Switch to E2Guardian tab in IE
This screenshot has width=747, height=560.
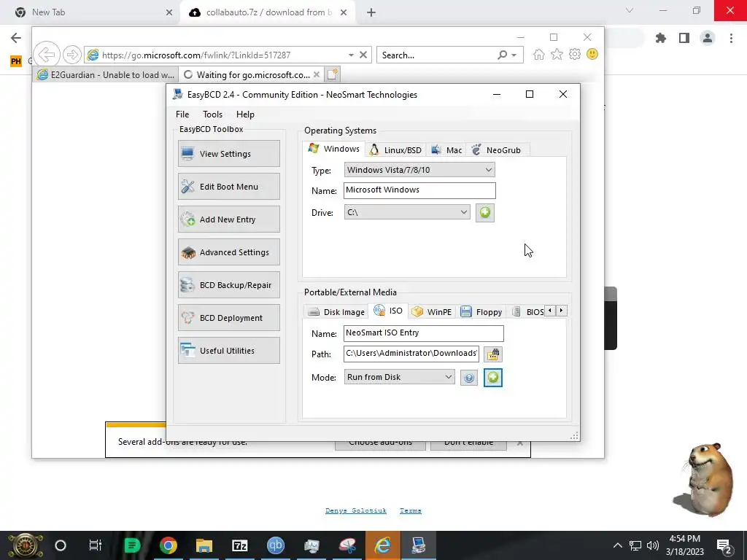tap(105, 75)
